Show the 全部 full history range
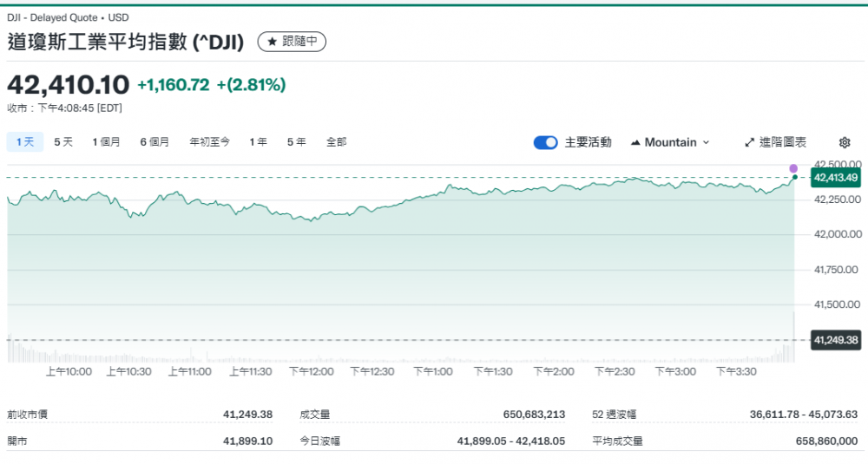The height and width of the screenshot is (464, 868). [x=336, y=141]
